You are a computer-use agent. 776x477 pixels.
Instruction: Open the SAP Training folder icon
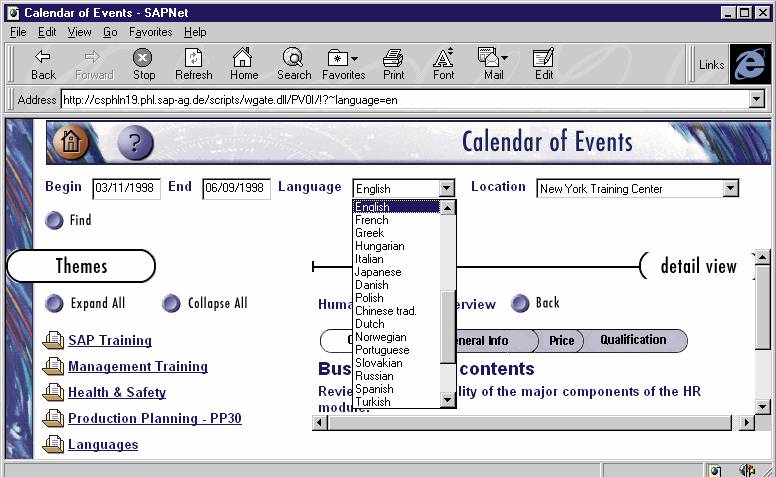[x=53, y=341]
